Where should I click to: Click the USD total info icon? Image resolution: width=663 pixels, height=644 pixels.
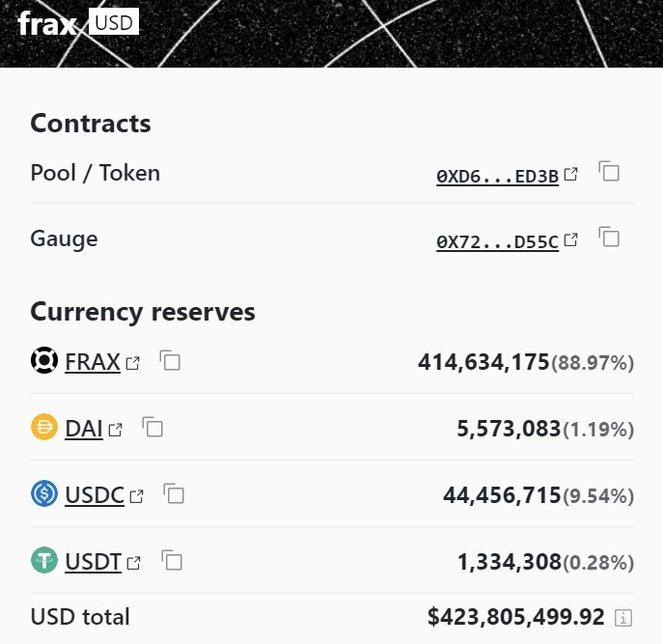623,617
